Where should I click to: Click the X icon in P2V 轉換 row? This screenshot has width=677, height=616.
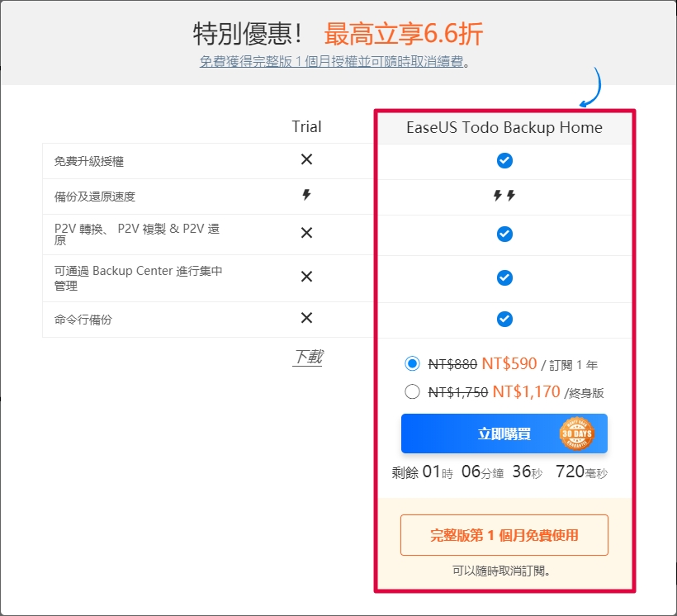click(306, 233)
